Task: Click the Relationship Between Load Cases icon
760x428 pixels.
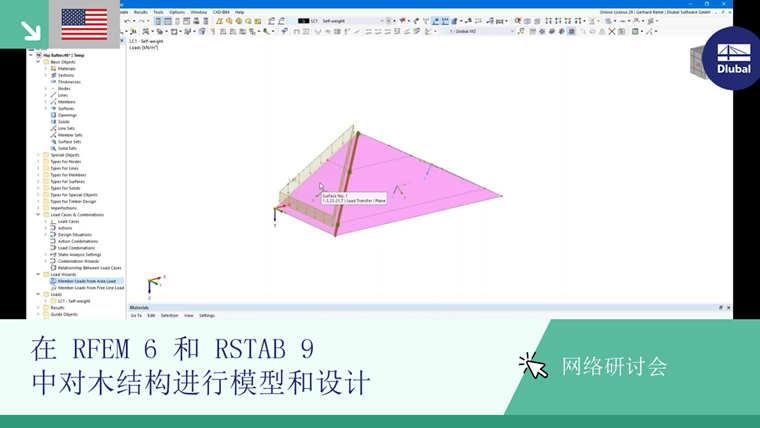Action: [53, 268]
